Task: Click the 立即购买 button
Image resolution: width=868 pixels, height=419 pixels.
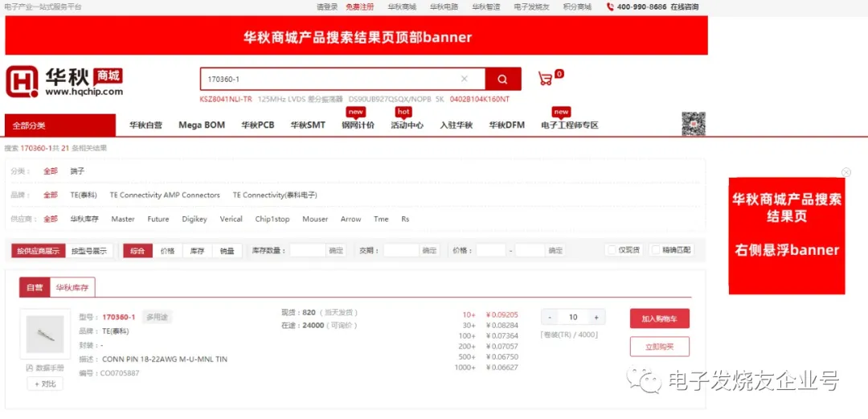Action: pyautogui.click(x=659, y=347)
